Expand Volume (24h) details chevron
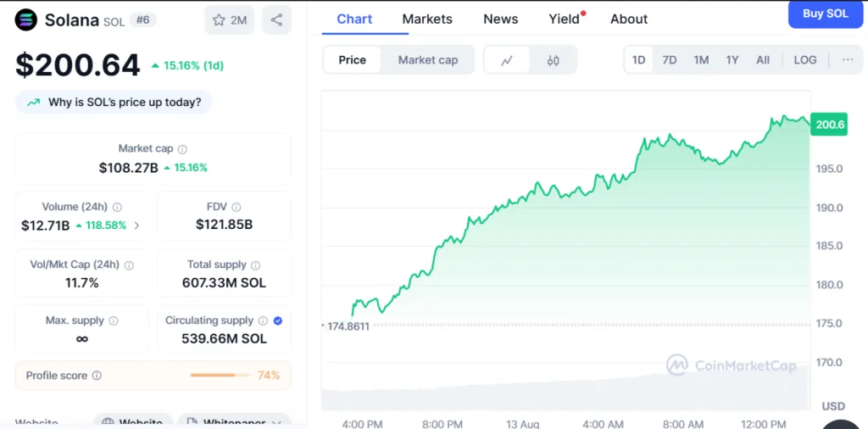Screen dimensions: 868x429 pyautogui.click(x=136, y=226)
